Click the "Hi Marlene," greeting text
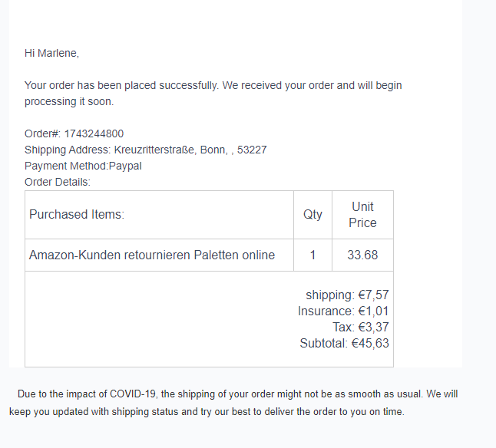 (51, 53)
